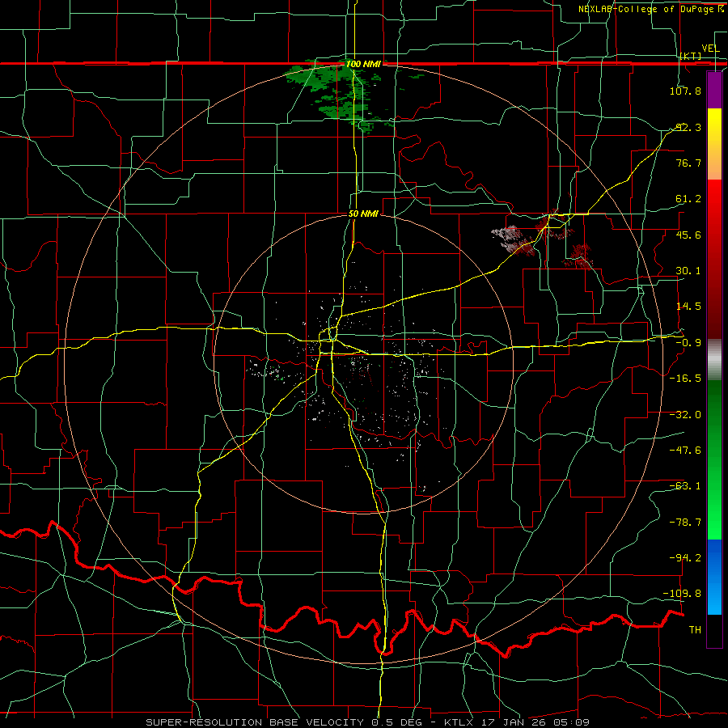Click the 14.5 value on velocity scale
Image resolution: width=728 pixels, height=728 pixels.
click(x=688, y=307)
